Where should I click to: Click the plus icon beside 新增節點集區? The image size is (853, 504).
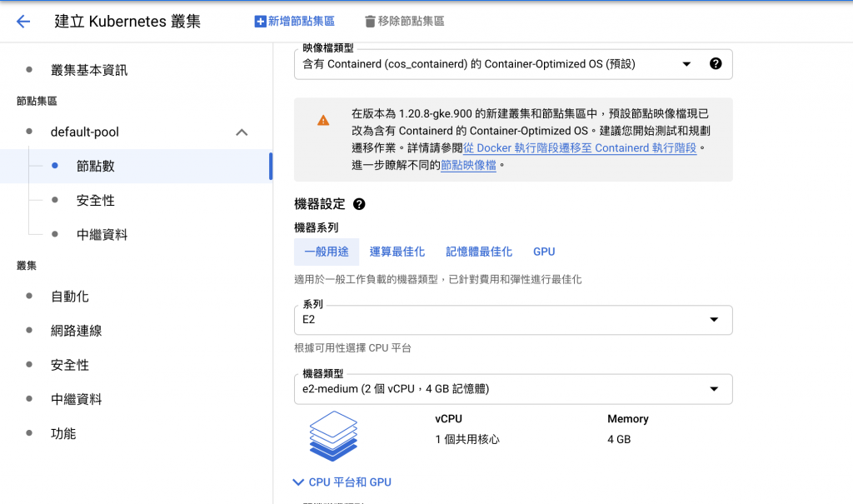point(261,21)
